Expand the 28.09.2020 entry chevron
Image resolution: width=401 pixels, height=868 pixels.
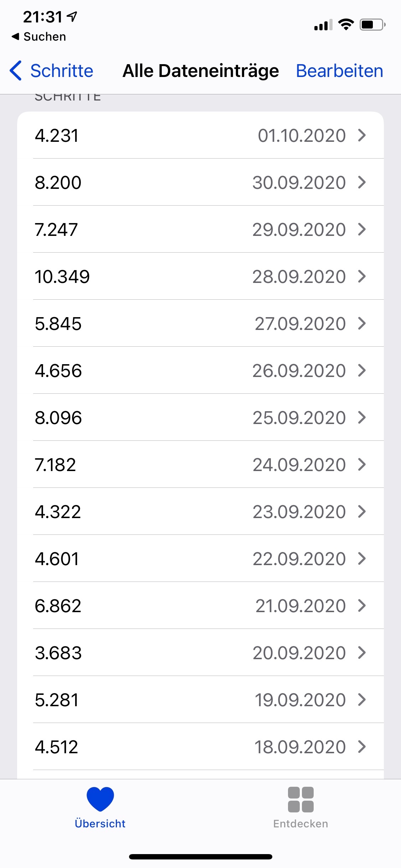pyautogui.click(x=362, y=277)
